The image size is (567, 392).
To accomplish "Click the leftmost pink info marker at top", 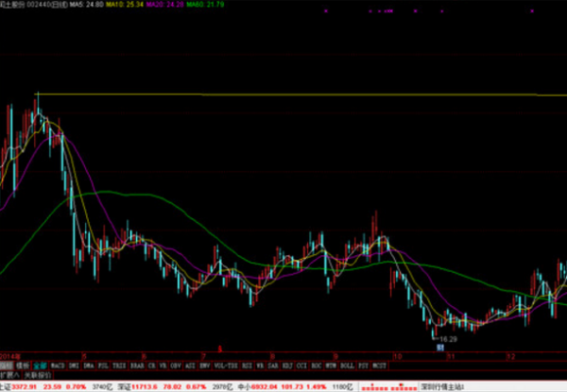I will [x=326, y=11].
